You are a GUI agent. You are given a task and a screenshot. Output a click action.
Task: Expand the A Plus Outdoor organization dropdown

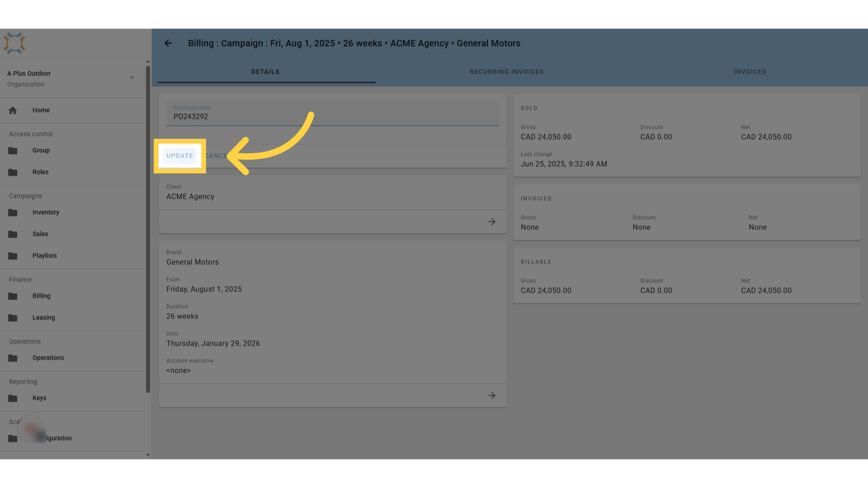click(132, 78)
